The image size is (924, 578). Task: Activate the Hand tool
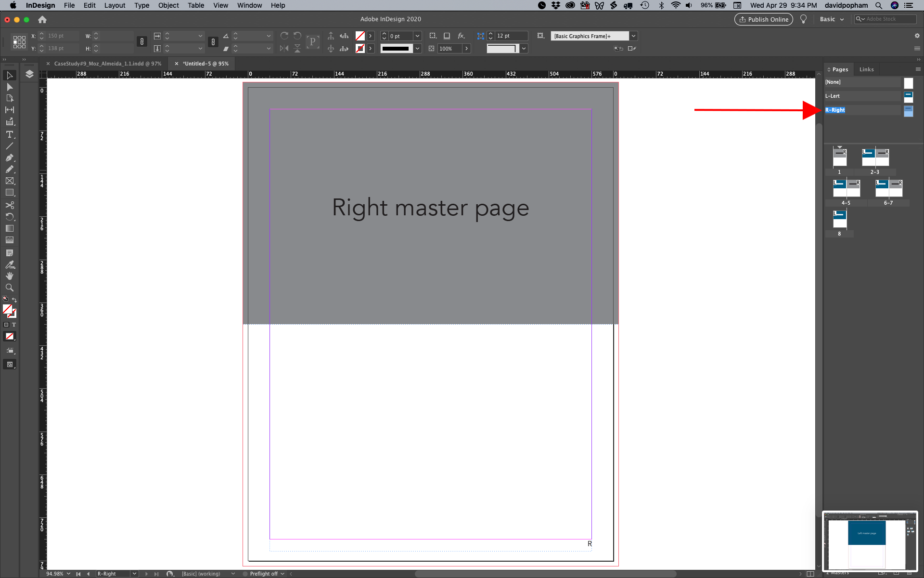10,276
